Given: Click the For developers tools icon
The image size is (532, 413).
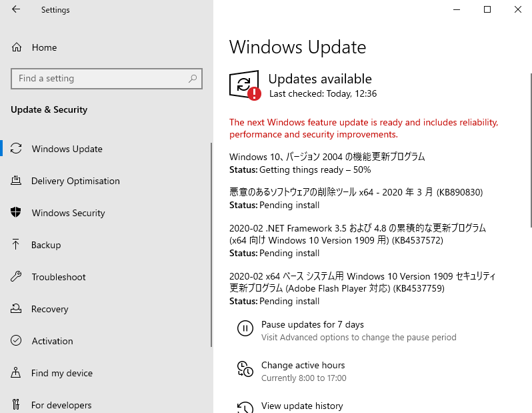Looking at the screenshot, I should [16, 404].
